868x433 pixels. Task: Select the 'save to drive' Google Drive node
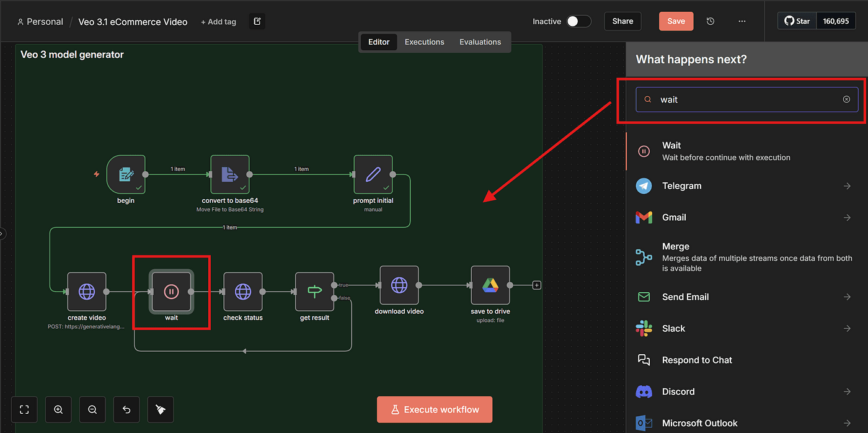pyautogui.click(x=490, y=285)
